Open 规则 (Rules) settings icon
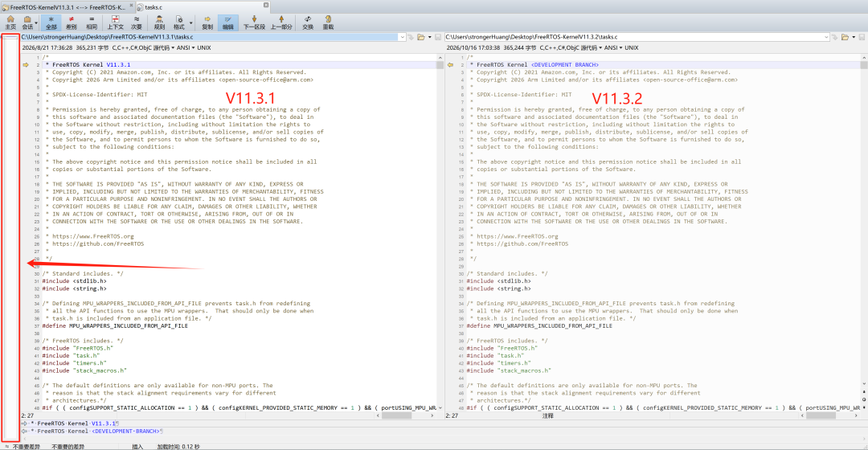Image resolution: width=868 pixels, height=450 pixels. (x=159, y=22)
